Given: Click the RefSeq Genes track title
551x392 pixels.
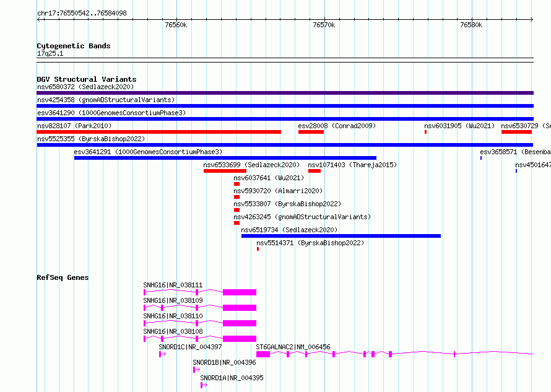Looking at the screenshot, I should pyautogui.click(x=63, y=277).
